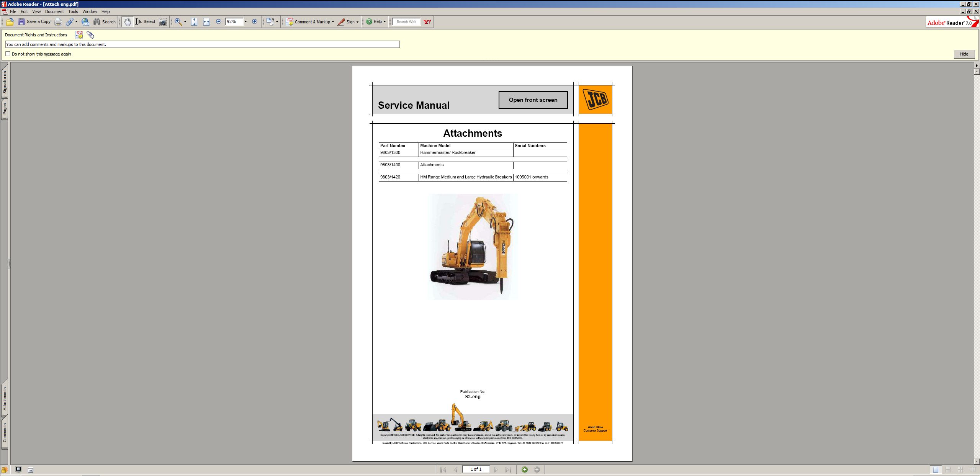
Task: Click the Fit Width icon
Action: coord(206,22)
